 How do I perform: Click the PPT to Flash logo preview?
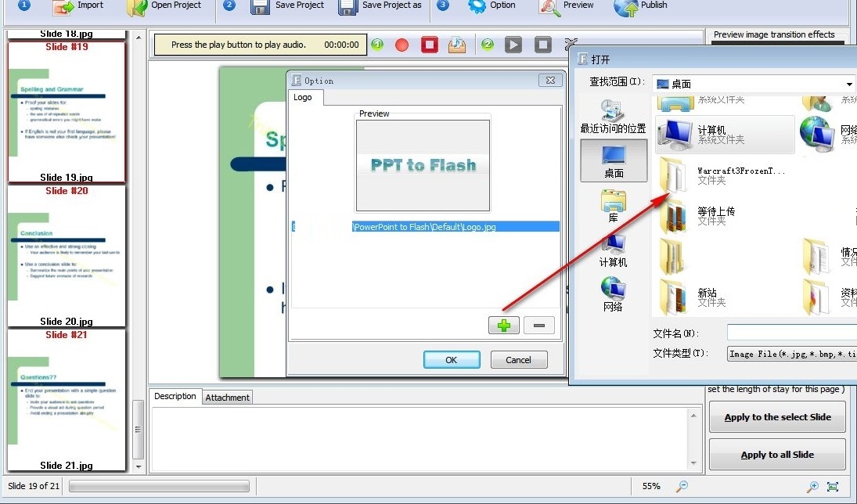click(x=423, y=165)
